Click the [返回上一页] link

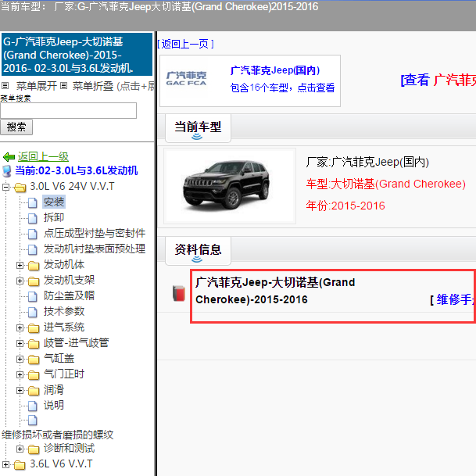(185, 45)
